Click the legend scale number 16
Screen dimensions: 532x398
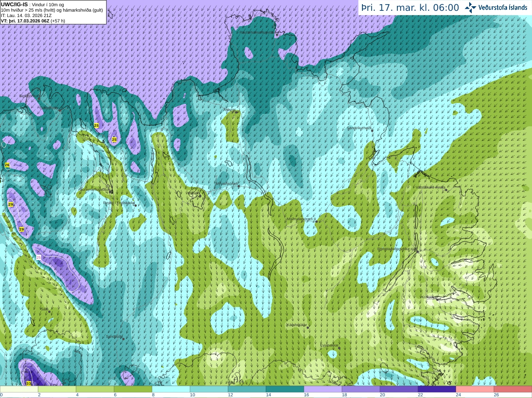coord(306,395)
